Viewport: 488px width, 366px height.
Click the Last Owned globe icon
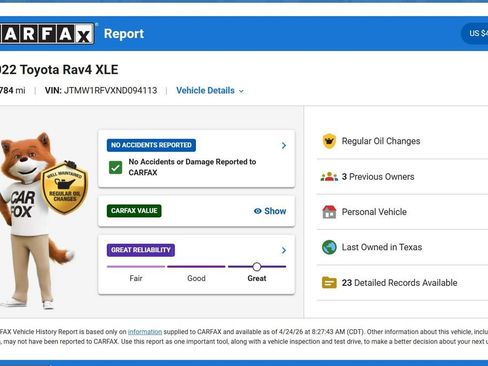329,247
